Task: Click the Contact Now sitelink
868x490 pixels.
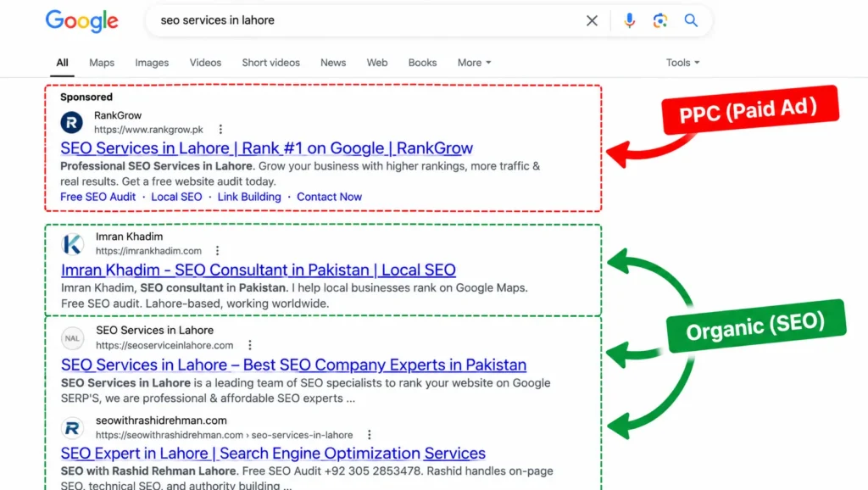Action: click(x=330, y=197)
